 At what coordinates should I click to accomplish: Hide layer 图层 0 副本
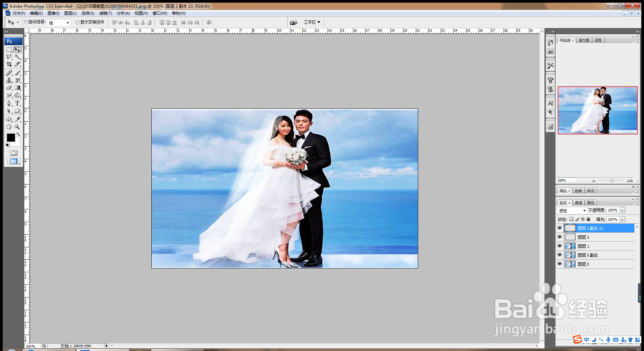(x=560, y=255)
